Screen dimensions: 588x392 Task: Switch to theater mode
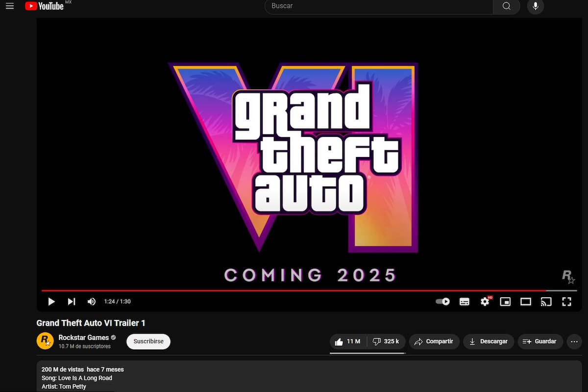tap(526, 302)
